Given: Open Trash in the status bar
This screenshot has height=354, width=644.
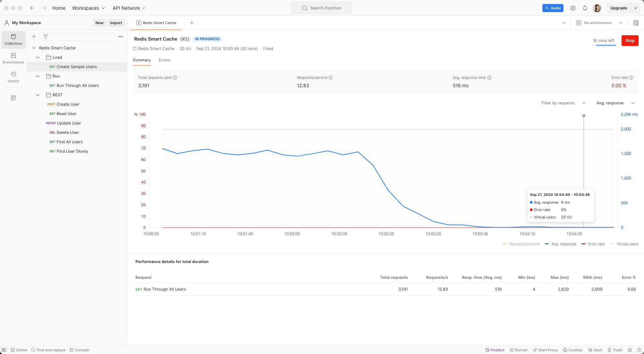Looking at the screenshot, I should tap(615, 350).
